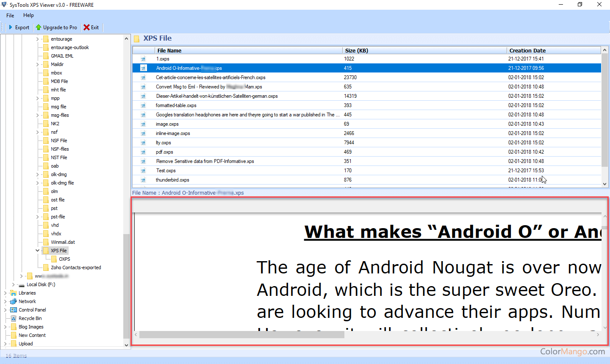Expand the Maildir folder node
Screen dimensions: 610x364
[38, 64]
